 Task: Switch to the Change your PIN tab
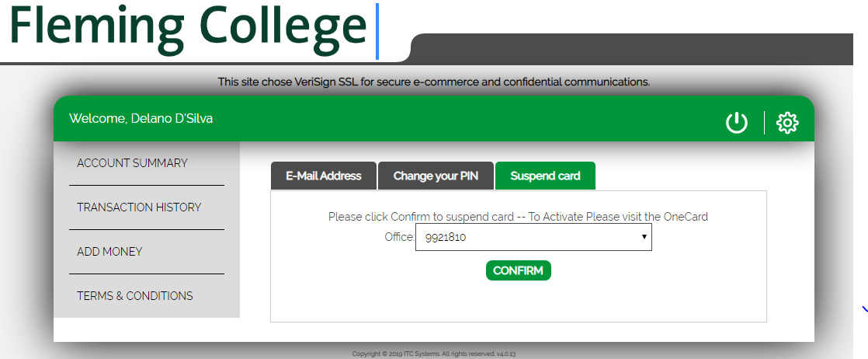(x=436, y=176)
